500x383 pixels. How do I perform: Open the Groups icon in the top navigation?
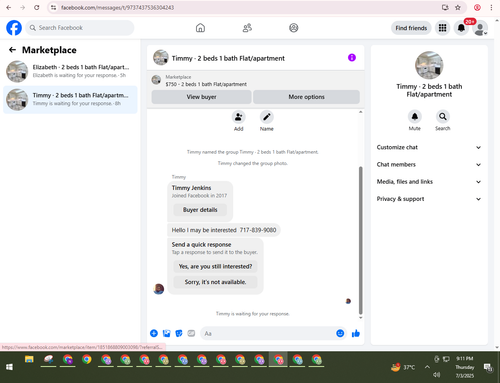[x=294, y=28]
